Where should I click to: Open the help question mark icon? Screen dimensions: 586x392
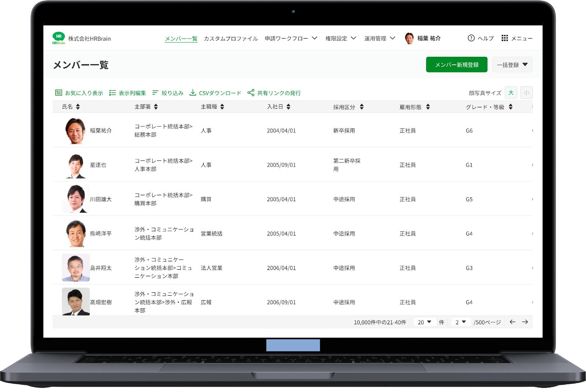tap(471, 38)
